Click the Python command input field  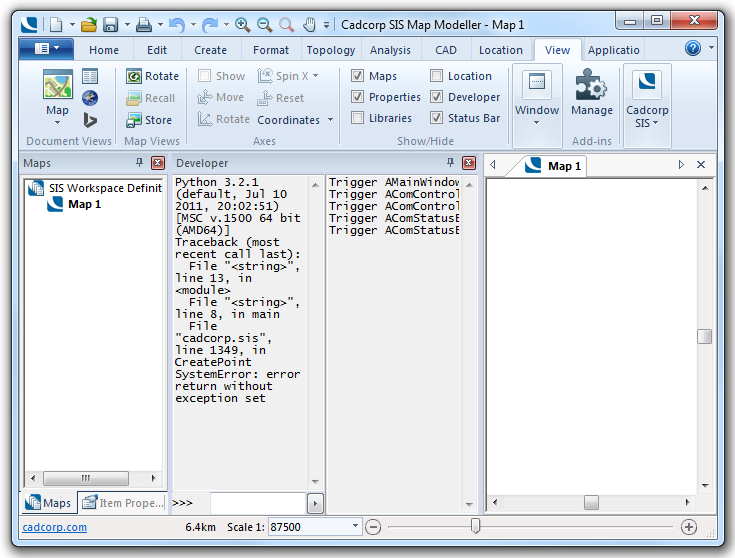tap(258, 504)
